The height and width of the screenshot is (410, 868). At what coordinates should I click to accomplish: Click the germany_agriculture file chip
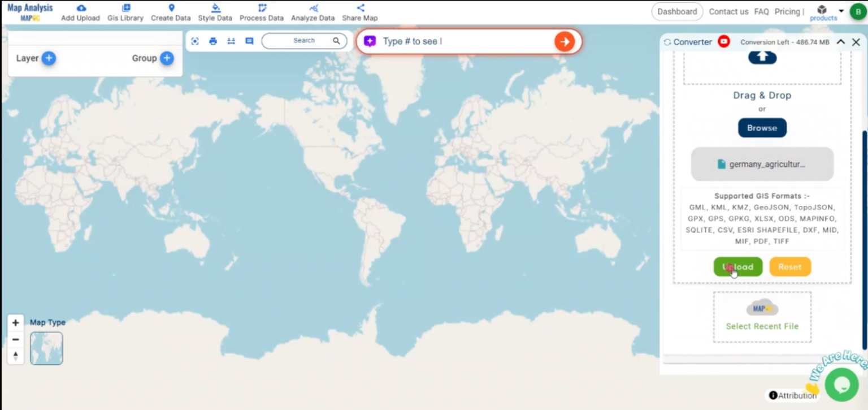(762, 164)
